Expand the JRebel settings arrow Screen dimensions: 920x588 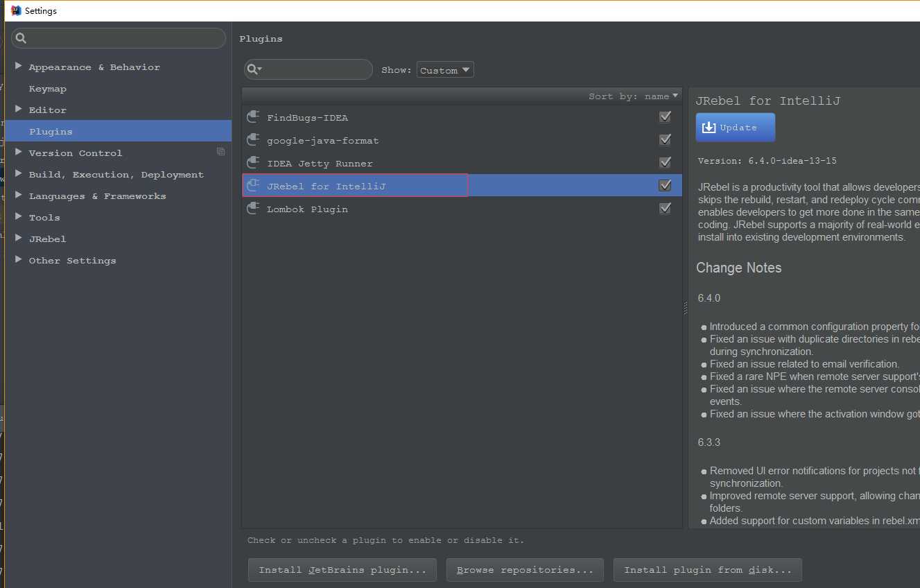click(x=19, y=239)
